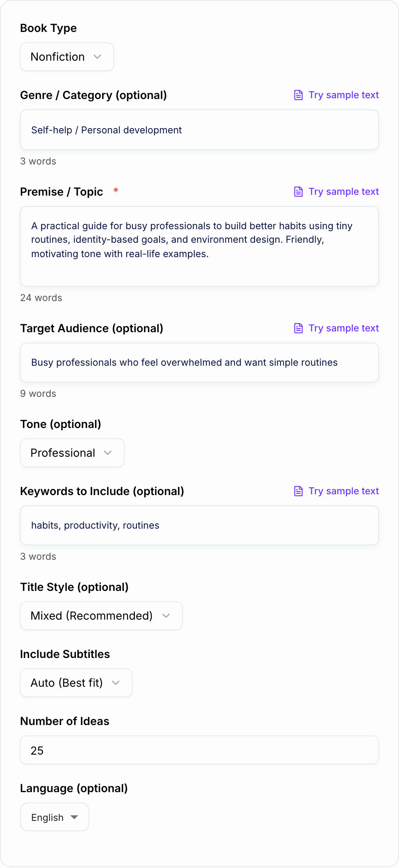Click into the Premise / Topic text area
Image resolution: width=399 pixels, height=868 pixels.
pyautogui.click(x=199, y=246)
